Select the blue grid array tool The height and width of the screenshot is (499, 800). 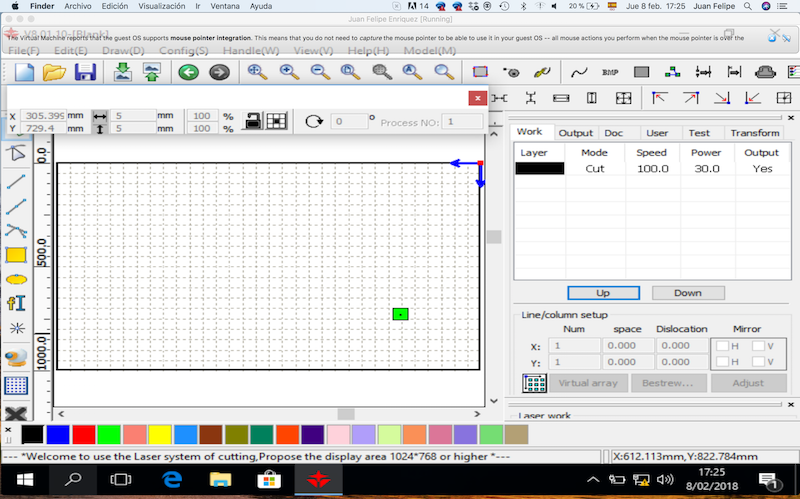16,386
